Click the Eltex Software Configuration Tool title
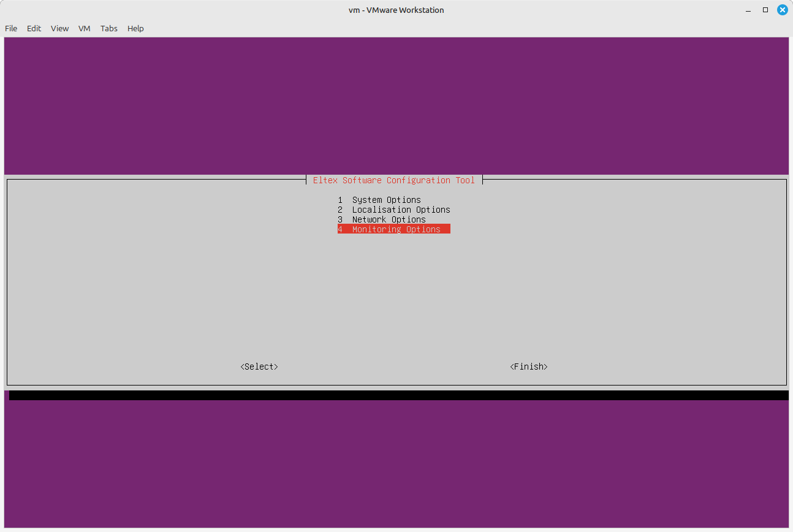Image resolution: width=793 pixels, height=532 pixels. 394,180
